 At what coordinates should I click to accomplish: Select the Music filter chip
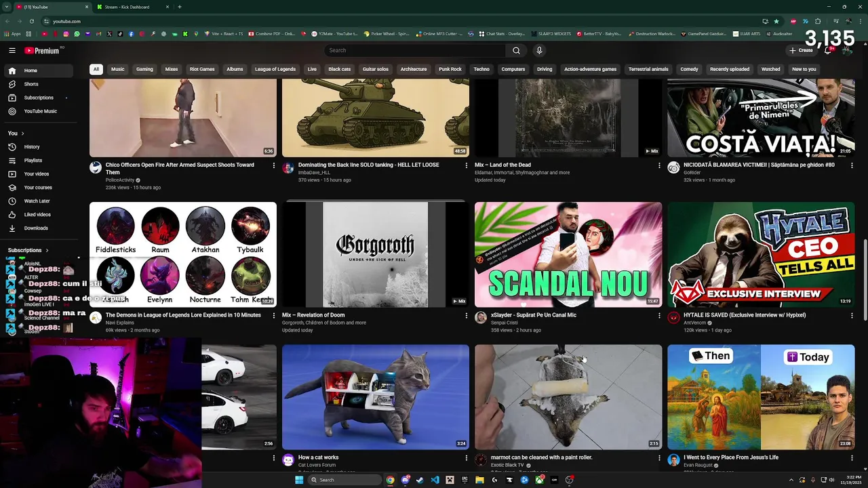[118, 69]
